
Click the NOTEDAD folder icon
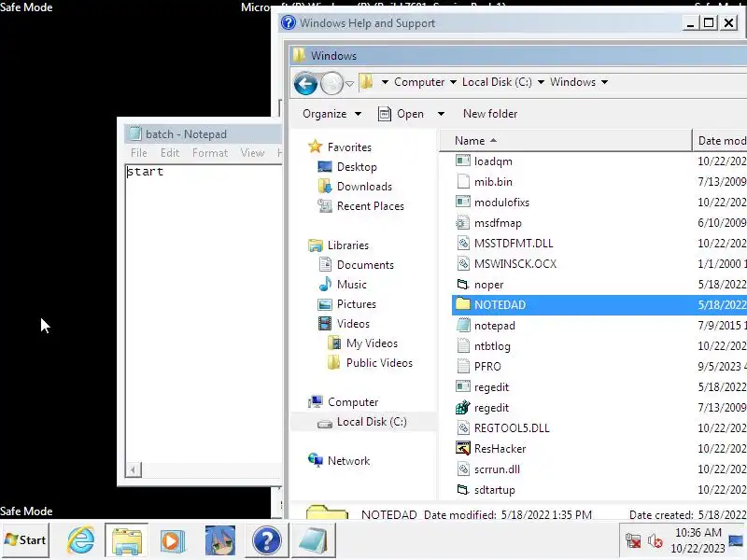[462, 304]
